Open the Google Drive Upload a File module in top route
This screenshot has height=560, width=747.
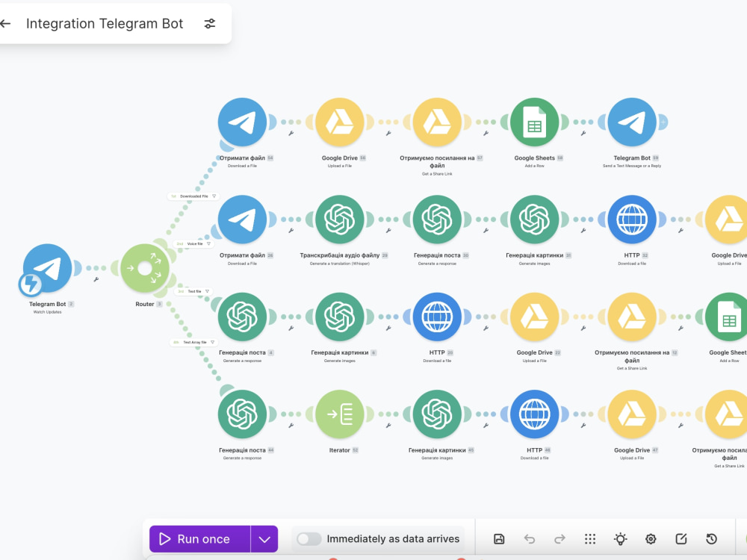340,122
